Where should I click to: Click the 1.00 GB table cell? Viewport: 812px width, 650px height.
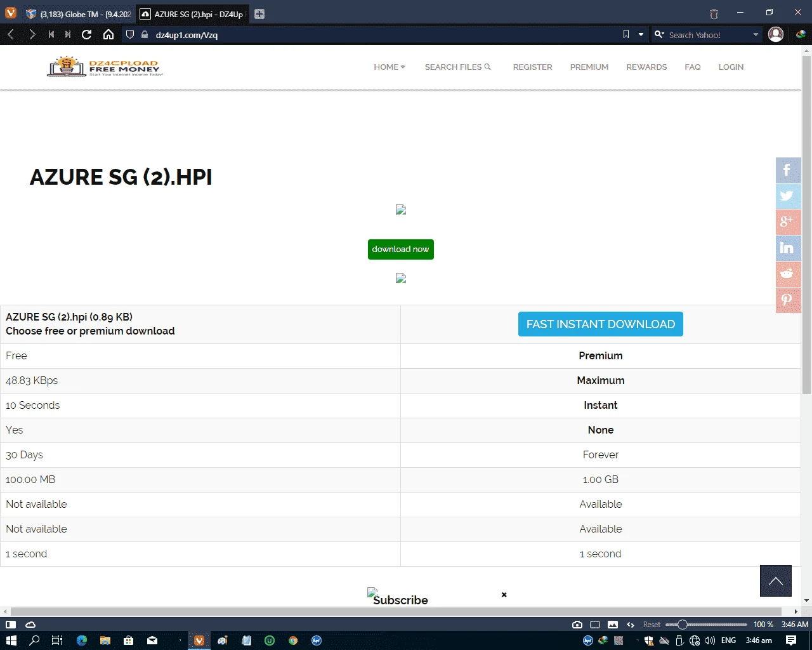(x=601, y=479)
